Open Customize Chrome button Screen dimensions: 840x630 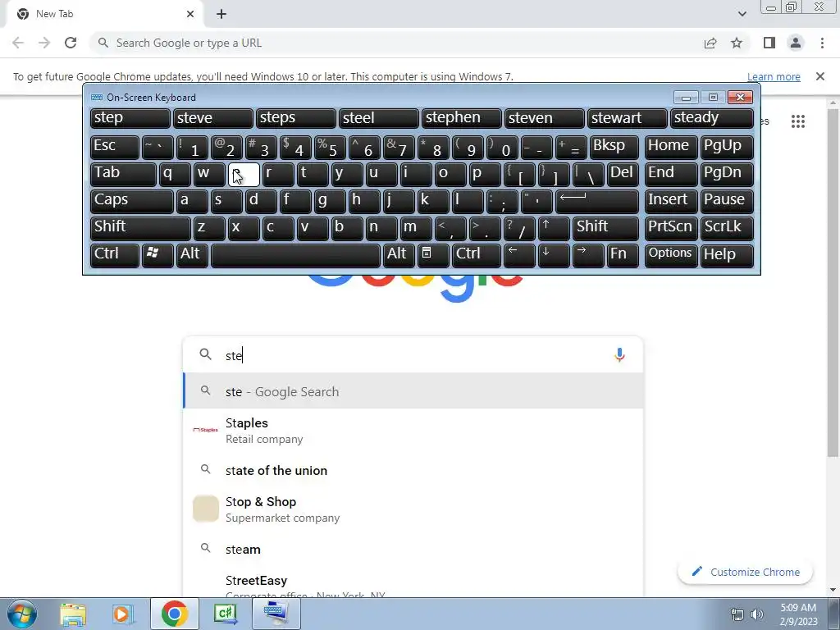[x=745, y=572]
